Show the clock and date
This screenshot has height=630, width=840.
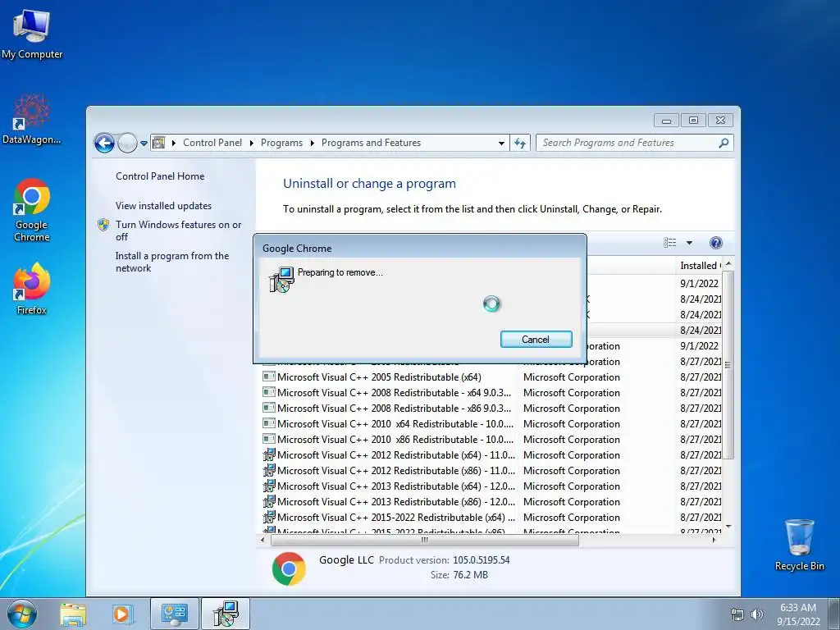pos(798,614)
